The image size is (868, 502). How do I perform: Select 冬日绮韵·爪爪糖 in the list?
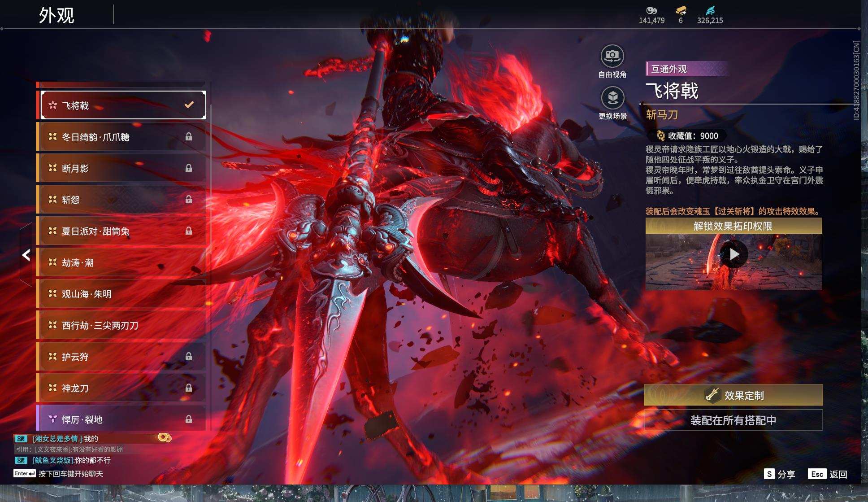coord(121,136)
